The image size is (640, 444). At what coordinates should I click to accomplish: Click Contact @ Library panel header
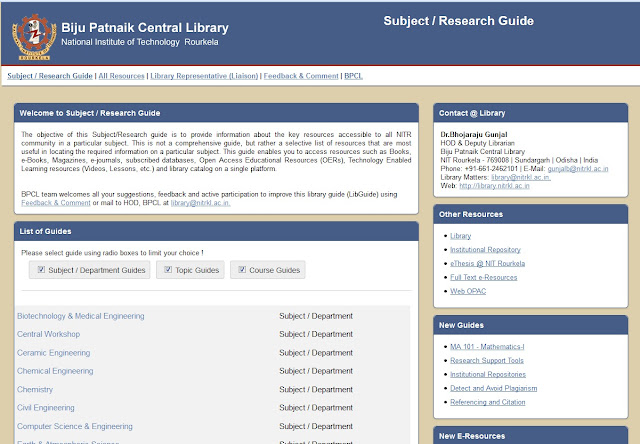point(531,113)
